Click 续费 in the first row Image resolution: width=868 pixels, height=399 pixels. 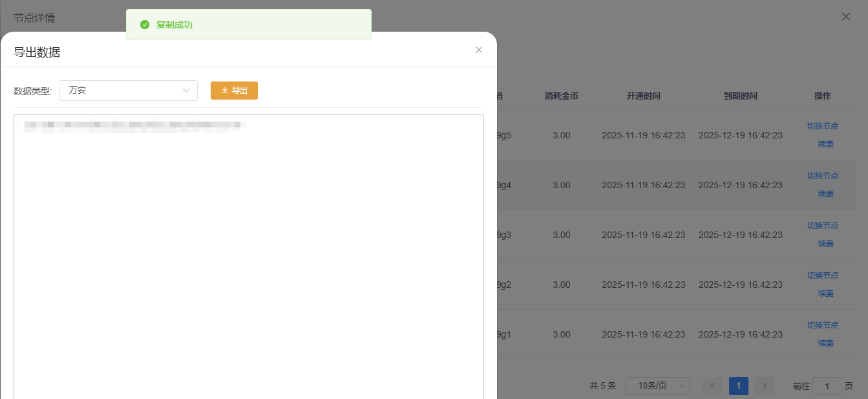click(825, 144)
